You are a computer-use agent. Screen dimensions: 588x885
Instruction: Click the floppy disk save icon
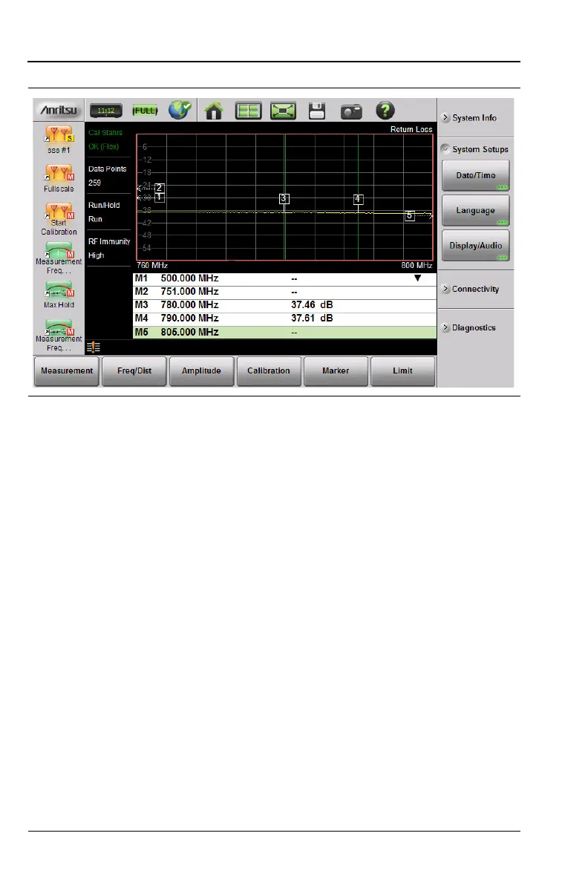(317, 111)
